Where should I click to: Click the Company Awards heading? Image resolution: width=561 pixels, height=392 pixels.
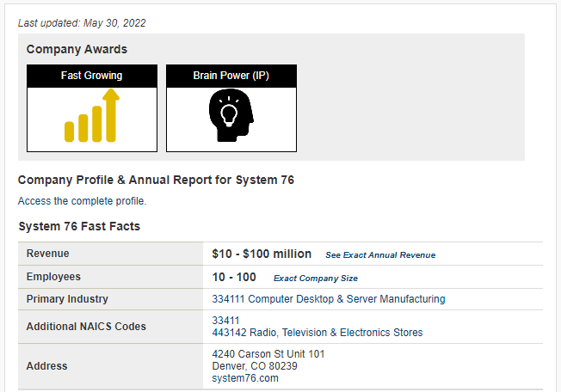click(x=77, y=49)
